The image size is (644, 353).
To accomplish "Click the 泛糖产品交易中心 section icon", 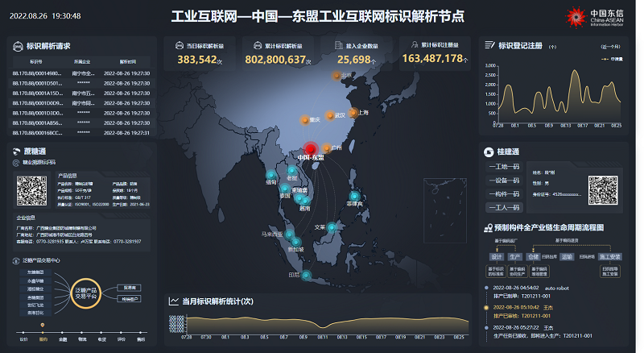I will point(16,260).
